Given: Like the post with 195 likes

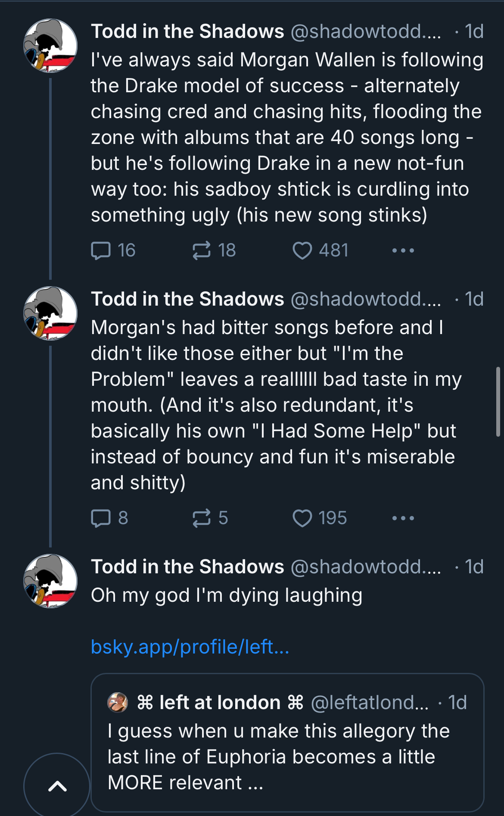Looking at the screenshot, I should (319, 518).
